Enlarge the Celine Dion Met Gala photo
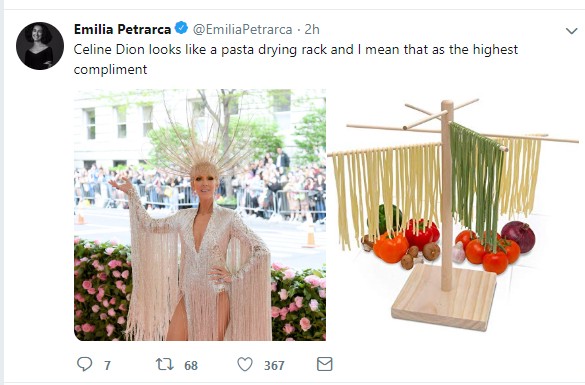 (200, 215)
